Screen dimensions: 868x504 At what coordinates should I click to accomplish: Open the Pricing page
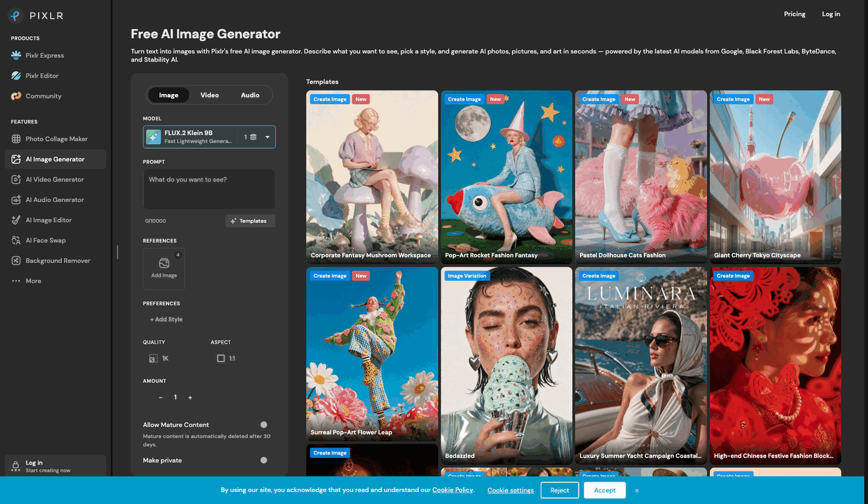pyautogui.click(x=794, y=14)
